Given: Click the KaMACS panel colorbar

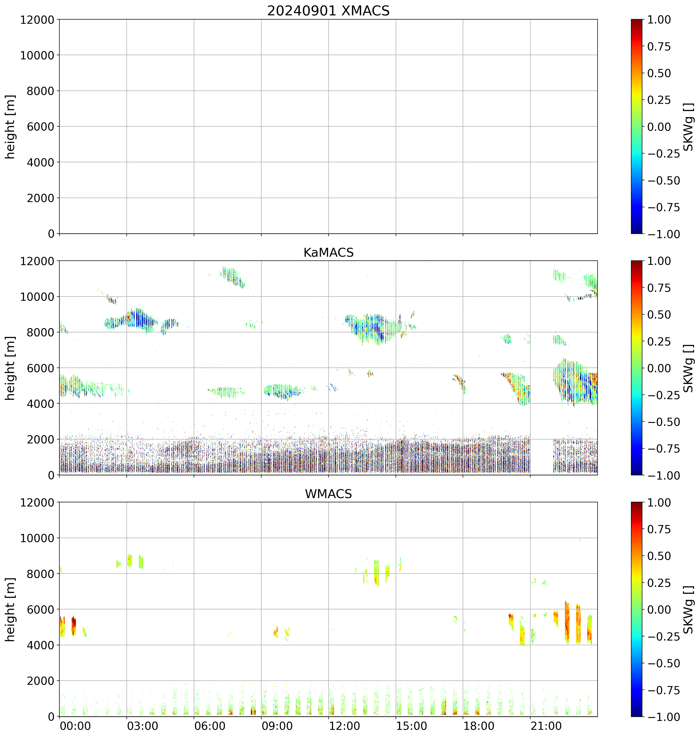Looking at the screenshot, I should pos(637,368).
